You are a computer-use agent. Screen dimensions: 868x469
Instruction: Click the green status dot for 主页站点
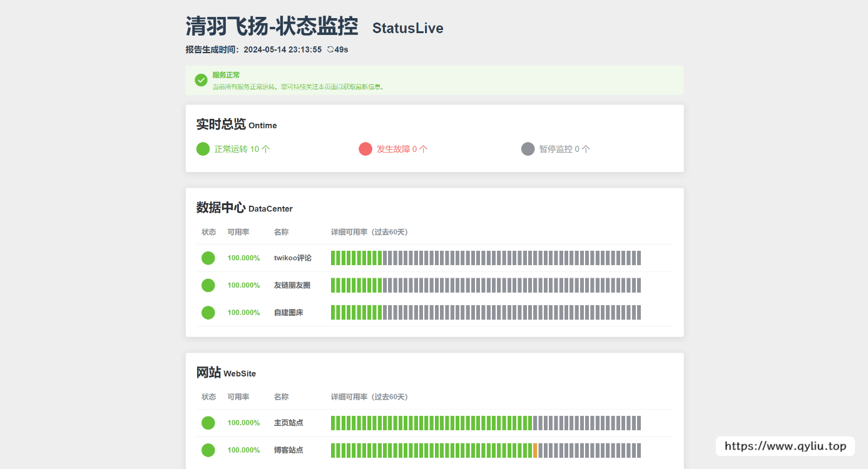(x=208, y=423)
